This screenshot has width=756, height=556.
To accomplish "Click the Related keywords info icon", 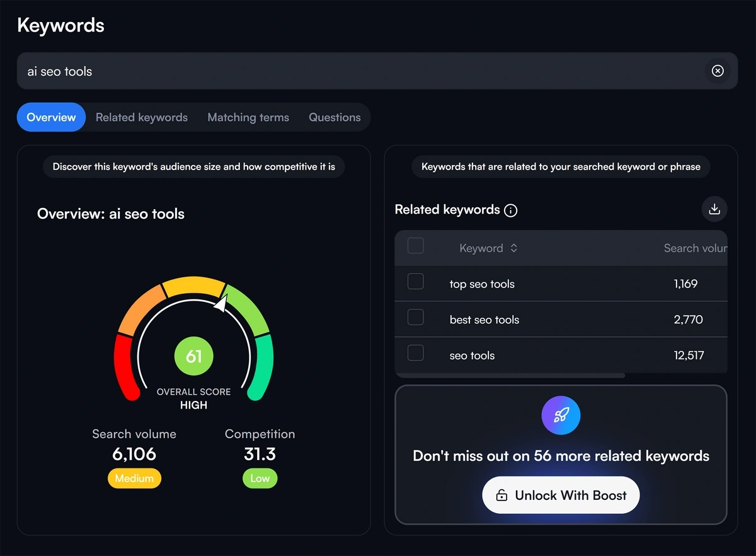I will [x=511, y=211].
